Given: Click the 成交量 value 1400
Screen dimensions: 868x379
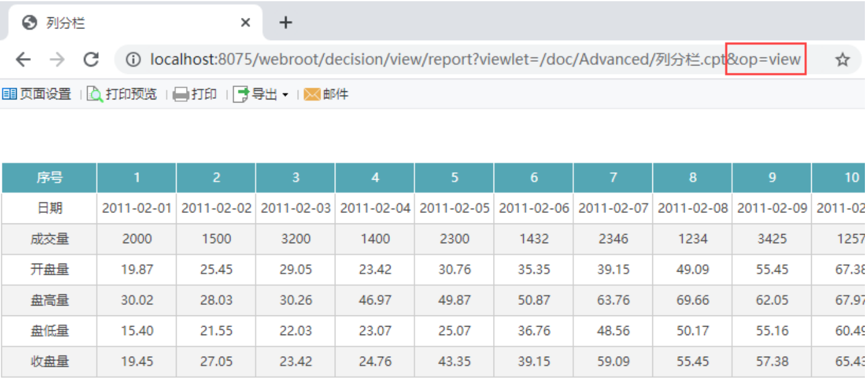Looking at the screenshot, I should tap(375, 239).
